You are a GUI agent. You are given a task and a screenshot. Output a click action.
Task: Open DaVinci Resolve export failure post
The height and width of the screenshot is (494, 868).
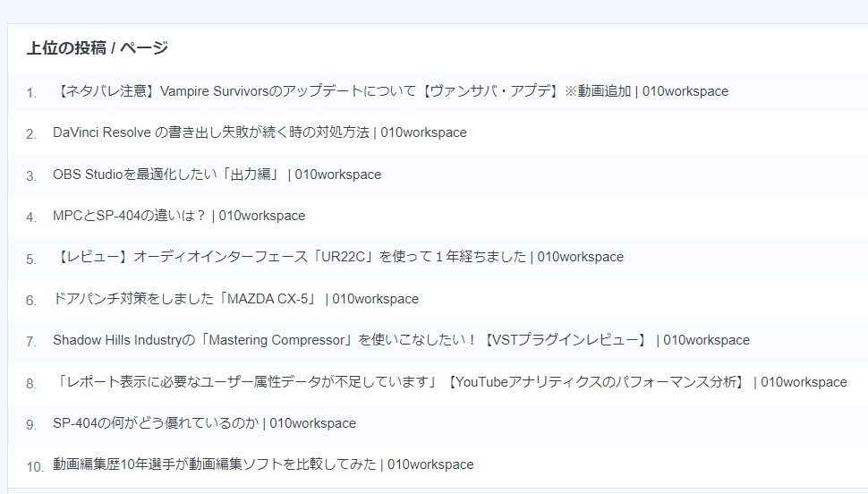pos(260,133)
